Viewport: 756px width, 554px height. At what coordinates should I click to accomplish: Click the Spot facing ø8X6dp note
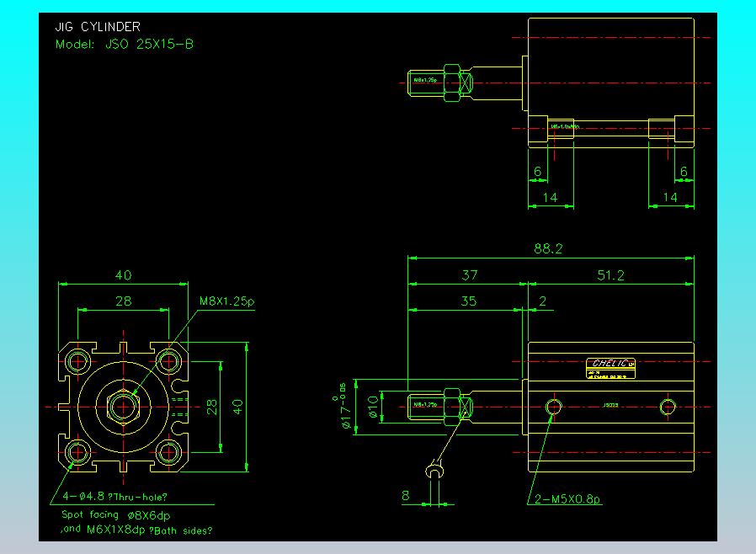point(121,514)
